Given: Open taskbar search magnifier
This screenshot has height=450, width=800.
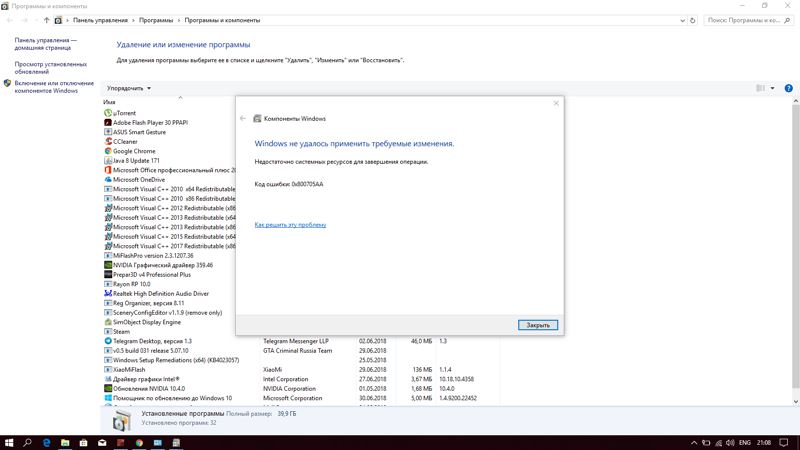Looking at the screenshot, I should coord(28,442).
